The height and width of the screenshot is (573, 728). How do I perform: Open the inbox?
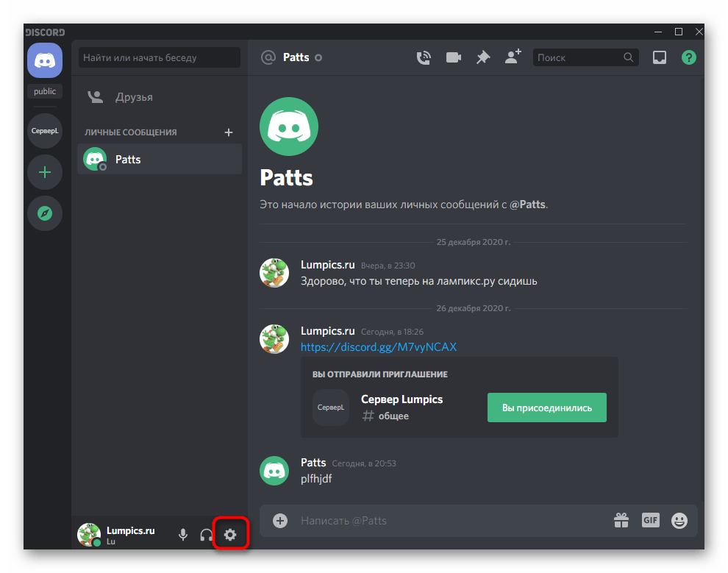coord(660,57)
